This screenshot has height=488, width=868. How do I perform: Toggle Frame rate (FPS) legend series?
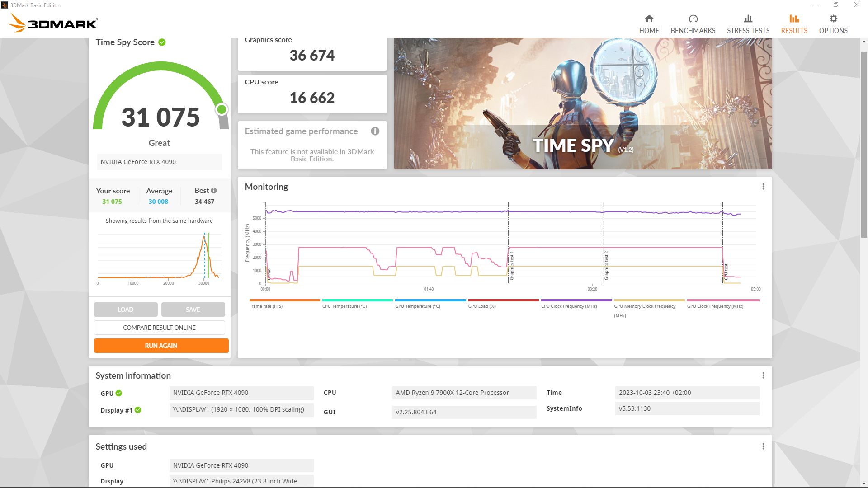click(266, 306)
